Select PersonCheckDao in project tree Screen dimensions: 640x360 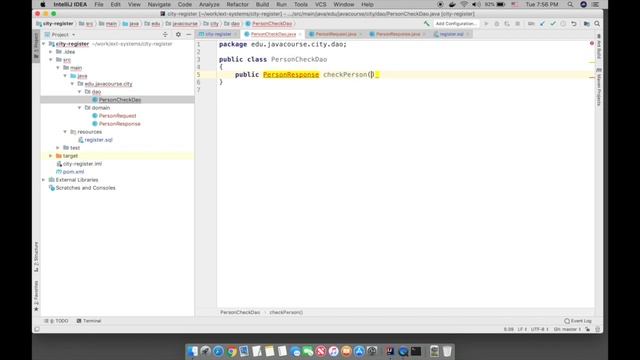120,100
